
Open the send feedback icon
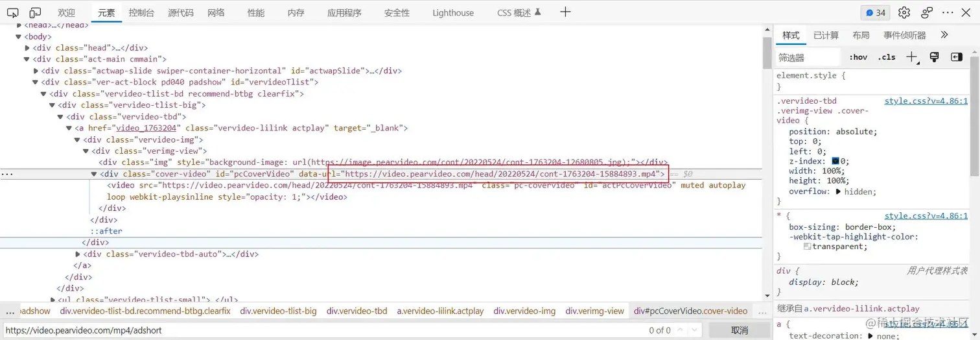click(x=927, y=12)
